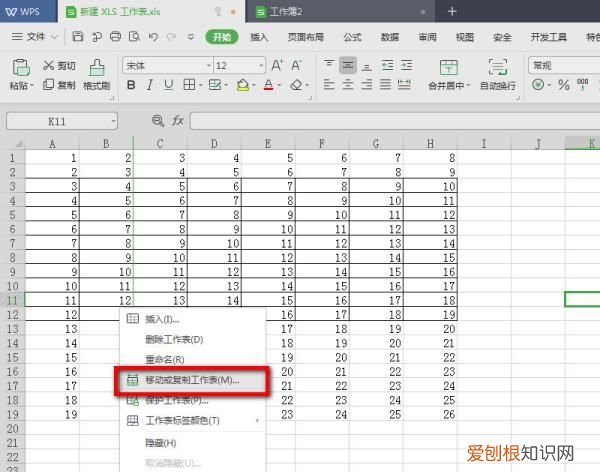Screen dimensions: 600x472
Task: Choose 移动或复制工作表(M) from context menu
Action: (192, 380)
